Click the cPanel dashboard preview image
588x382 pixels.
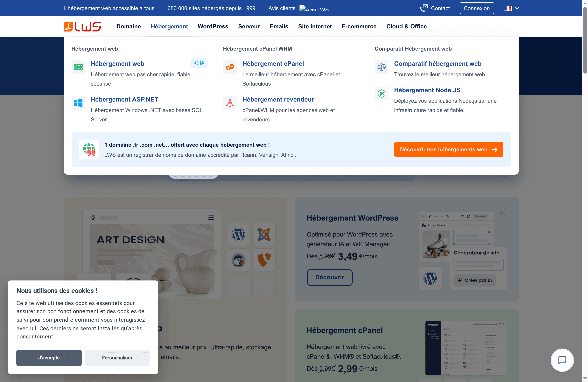pyautogui.click(x=466, y=348)
